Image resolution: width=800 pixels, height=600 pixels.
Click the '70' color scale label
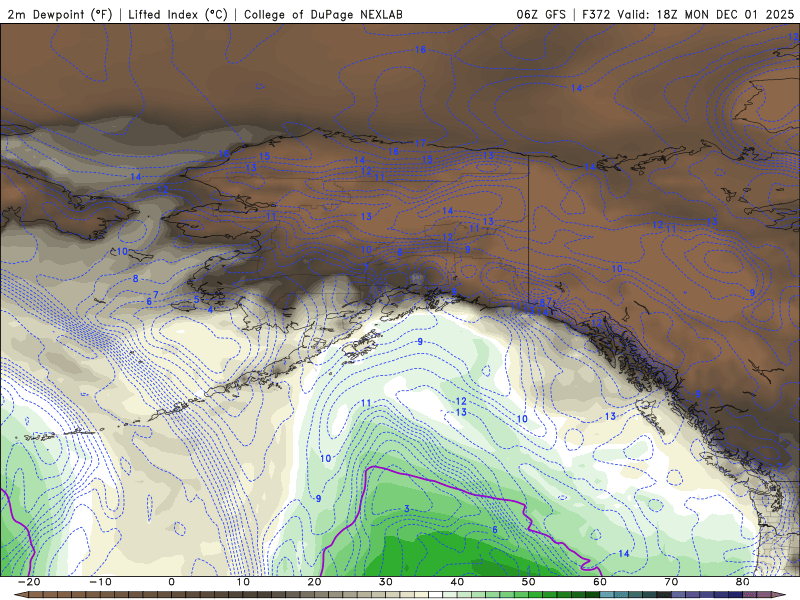671,582
